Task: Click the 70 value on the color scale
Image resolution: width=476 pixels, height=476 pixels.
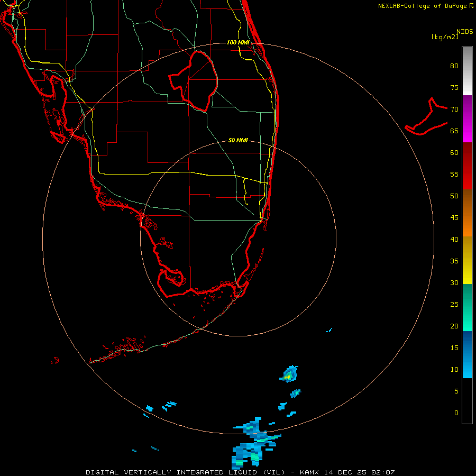Action: point(454,109)
